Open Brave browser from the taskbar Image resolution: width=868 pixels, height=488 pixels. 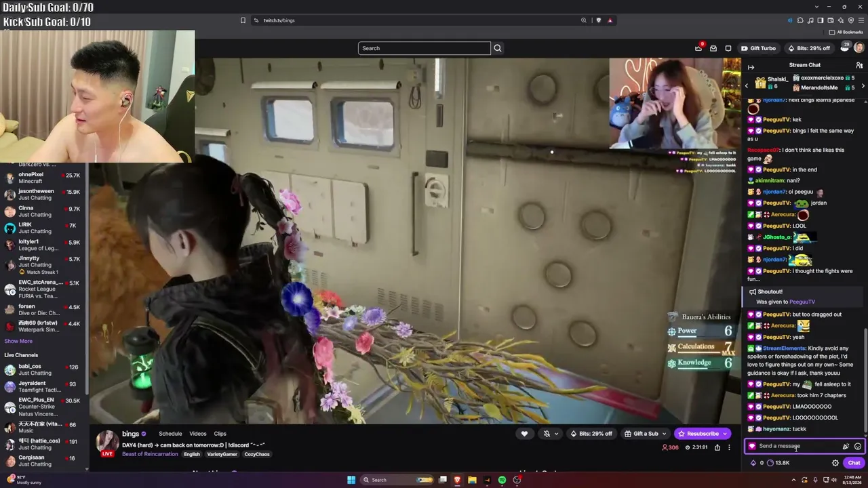click(x=457, y=480)
